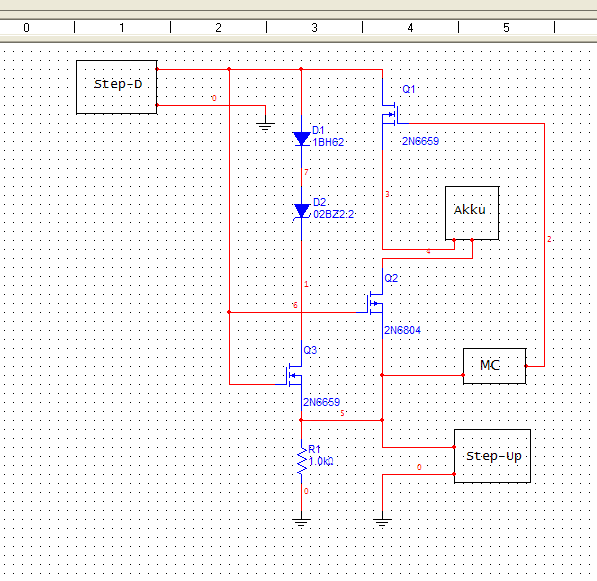Select the Step-Up block
Viewport: 597px width, 581px height.
[x=492, y=456]
